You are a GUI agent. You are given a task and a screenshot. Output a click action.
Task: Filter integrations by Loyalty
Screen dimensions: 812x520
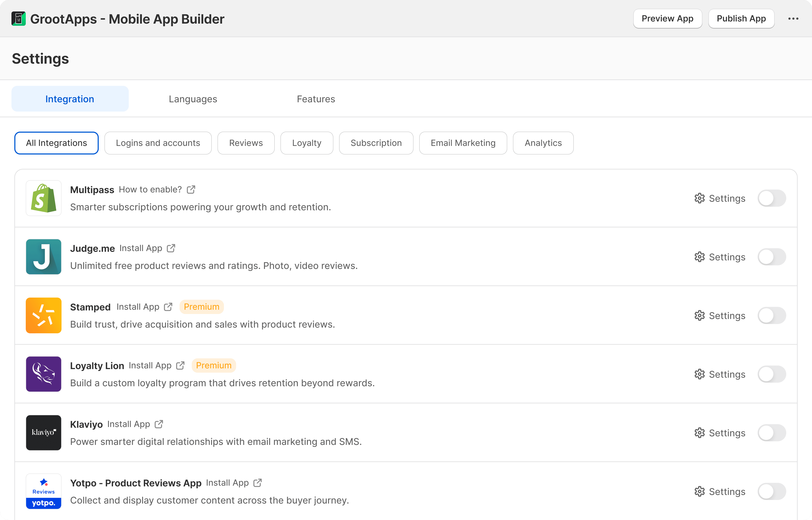tap(307, 143)
